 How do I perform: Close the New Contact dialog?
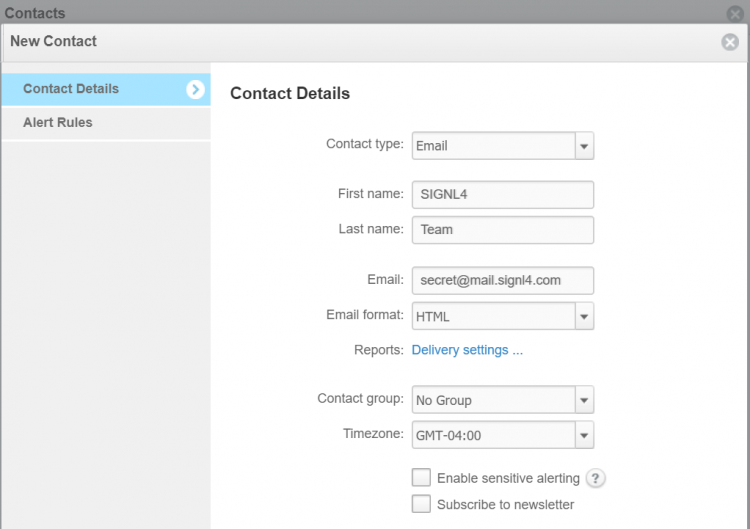tap(730, 42)
